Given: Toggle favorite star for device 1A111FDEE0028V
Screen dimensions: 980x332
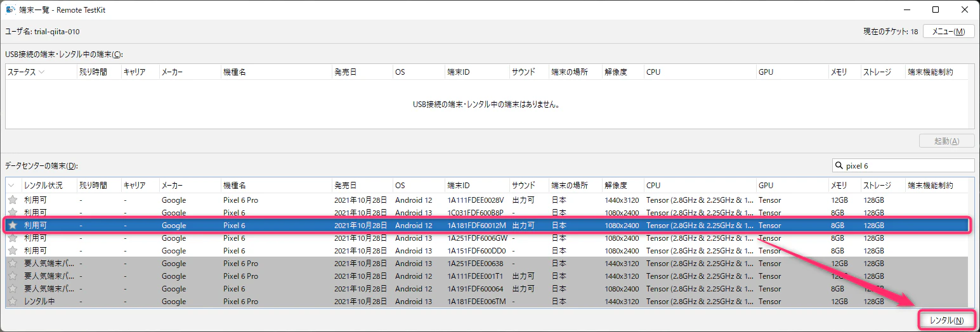Looking at the screenshot, I should (x=13, y=200).
